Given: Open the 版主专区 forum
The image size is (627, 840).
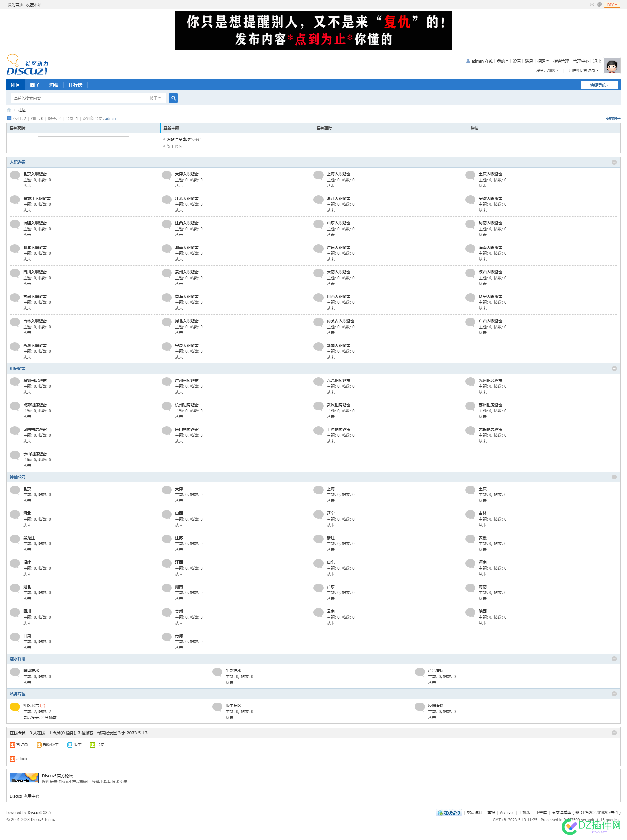Looking at the screenshot, I should click(x=233, y=706).
